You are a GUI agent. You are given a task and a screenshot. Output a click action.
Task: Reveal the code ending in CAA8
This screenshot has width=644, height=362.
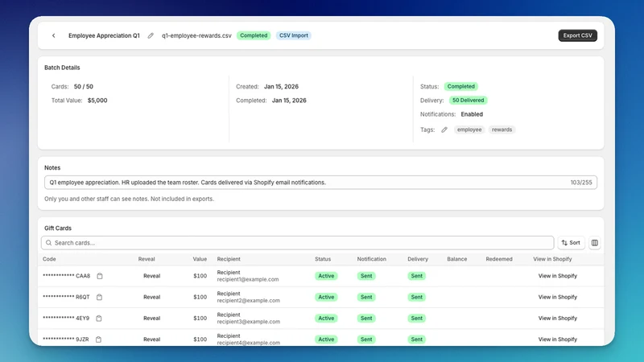(x=151, y=276)
